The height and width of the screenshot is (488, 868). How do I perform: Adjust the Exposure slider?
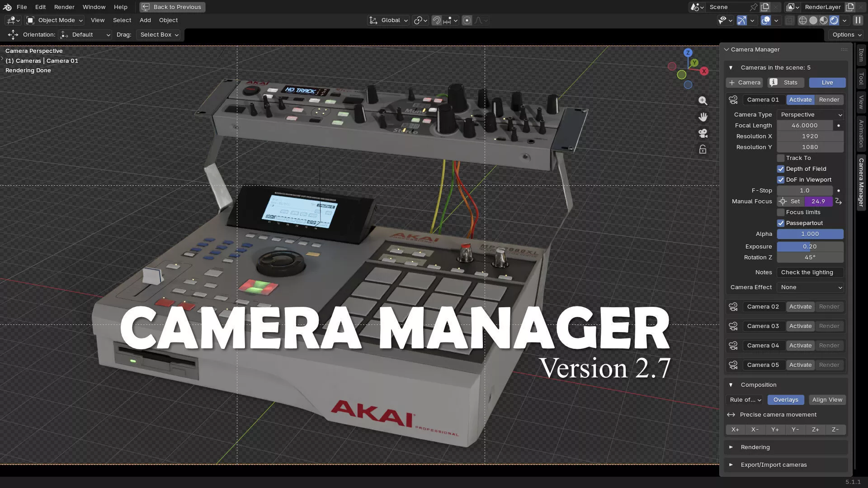click(810, 247)
